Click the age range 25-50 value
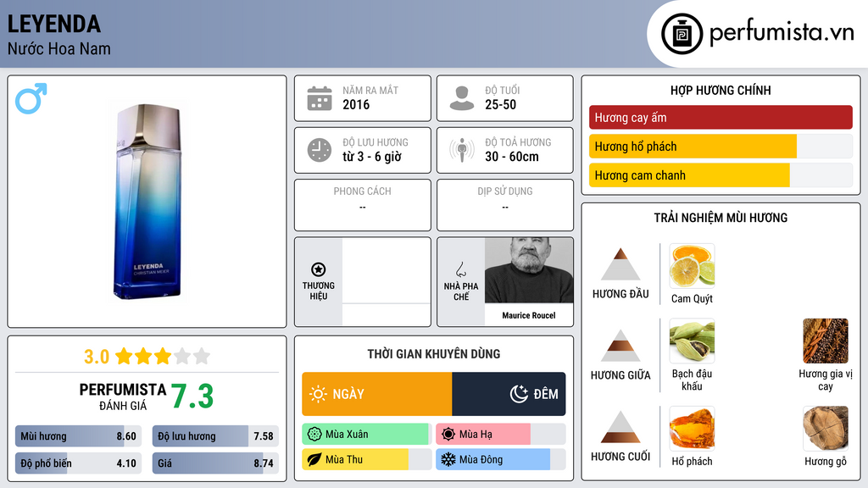868x488 pixels. click(500, 104)
